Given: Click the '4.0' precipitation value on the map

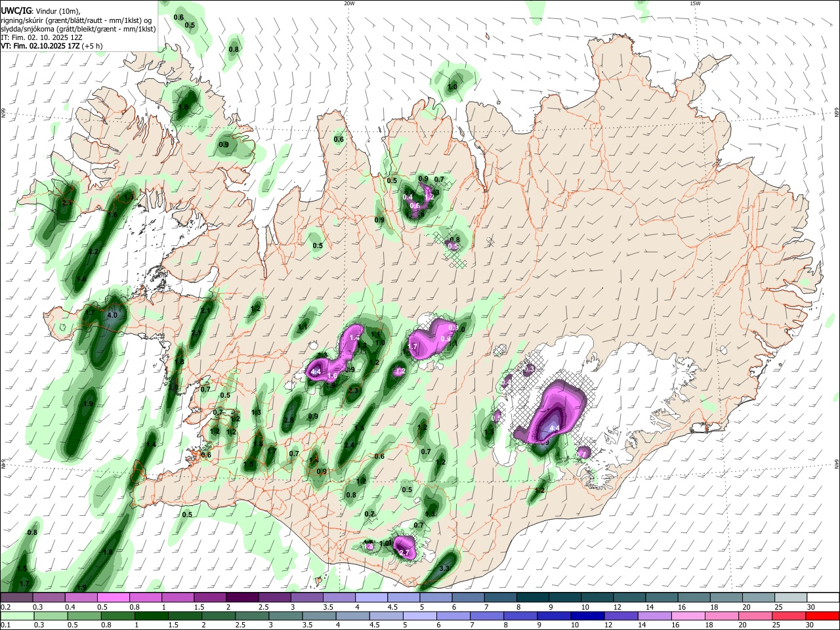Looking at the screenshot, I should [112, 316].
